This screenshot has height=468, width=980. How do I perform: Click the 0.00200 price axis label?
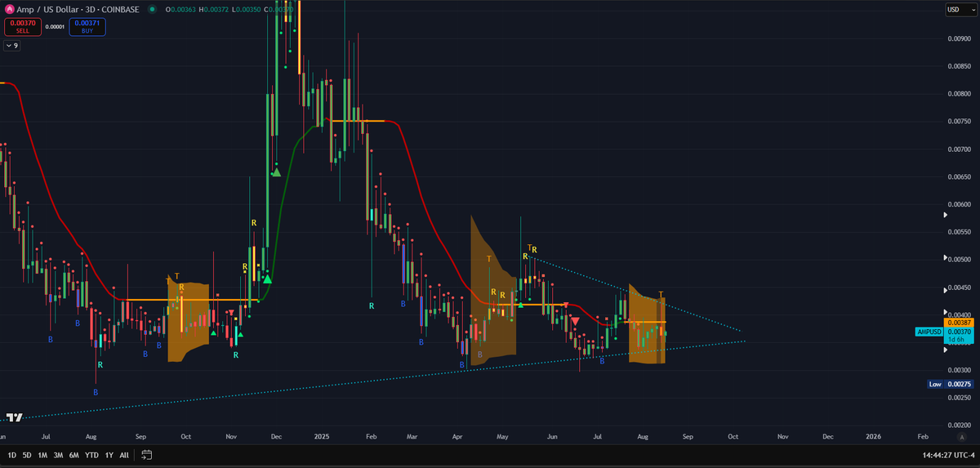coord(959,425)
